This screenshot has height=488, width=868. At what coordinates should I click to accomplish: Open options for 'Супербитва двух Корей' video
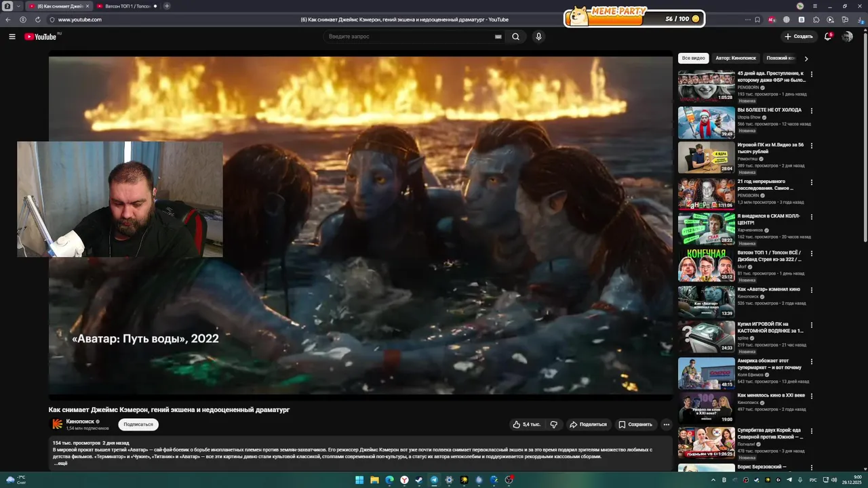point(811,431)
